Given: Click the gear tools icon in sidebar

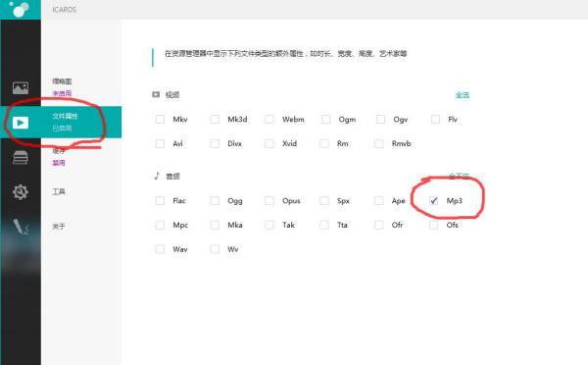Looking at the screenshot, I should (21, 192).
